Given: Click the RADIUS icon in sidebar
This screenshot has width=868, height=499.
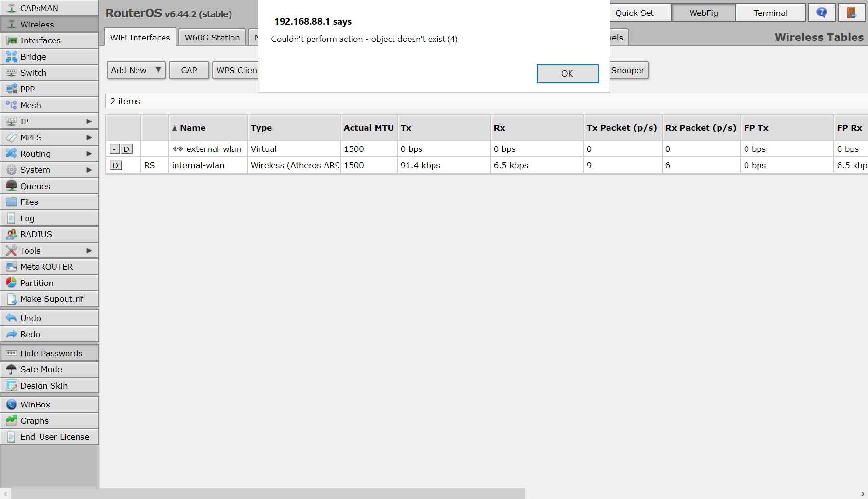Looking at the screenshot, I should click(12, 234).
